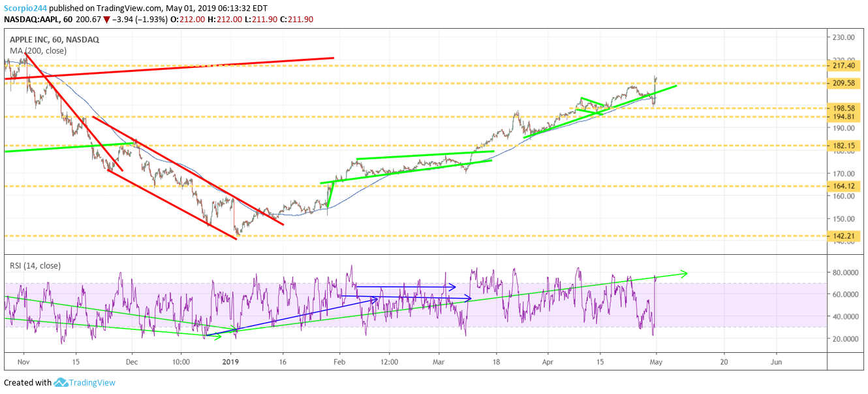Click the 217.40 price level label
Image resolution: width=868 pixels, height=394 pixels.
click(x=844, y=65)
